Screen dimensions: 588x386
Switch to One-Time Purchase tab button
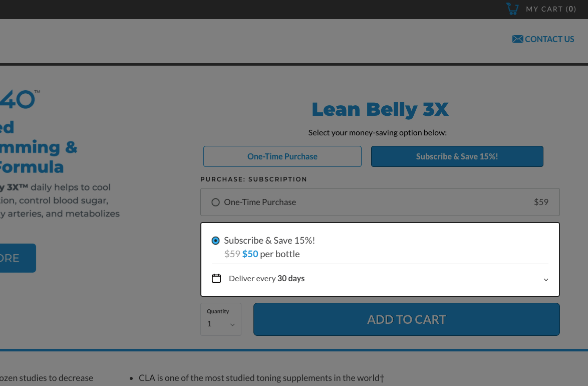pyautogui.click(x=282, y=156)
